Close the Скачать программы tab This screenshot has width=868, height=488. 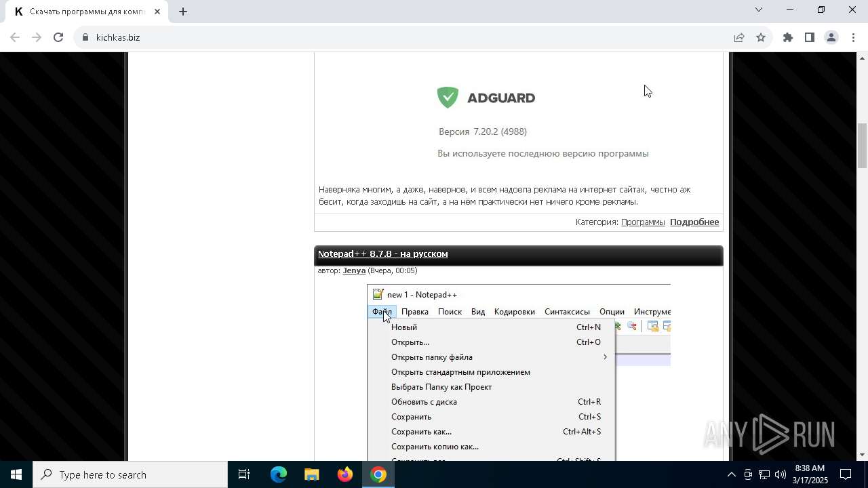[x=157, y=12]
